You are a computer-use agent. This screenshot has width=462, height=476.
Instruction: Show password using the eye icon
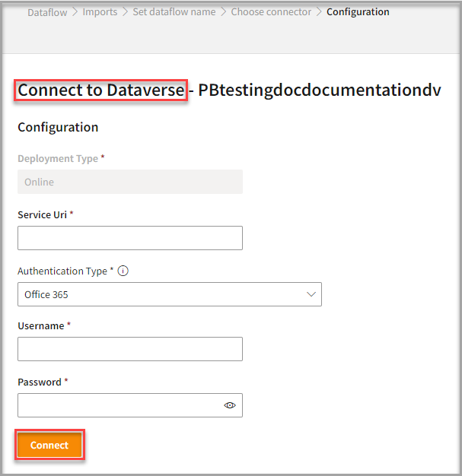[x=230, y=405]
